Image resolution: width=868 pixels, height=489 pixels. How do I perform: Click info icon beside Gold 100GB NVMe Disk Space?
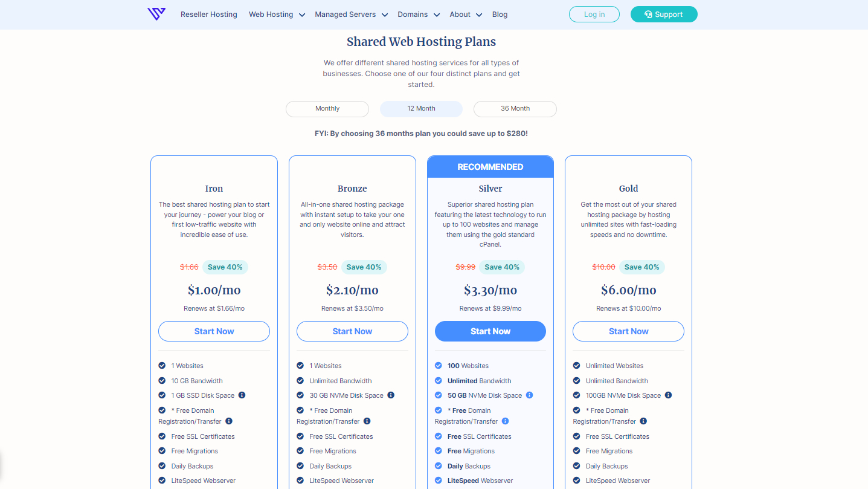point(668,395)
